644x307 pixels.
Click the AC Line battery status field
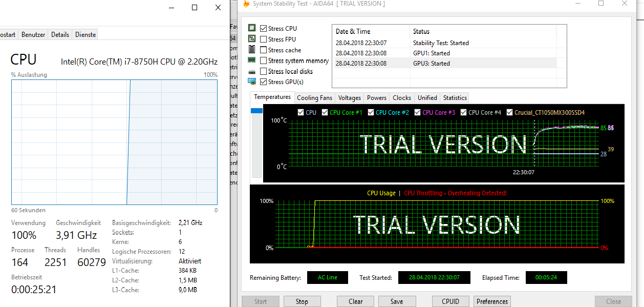[328, 277]
